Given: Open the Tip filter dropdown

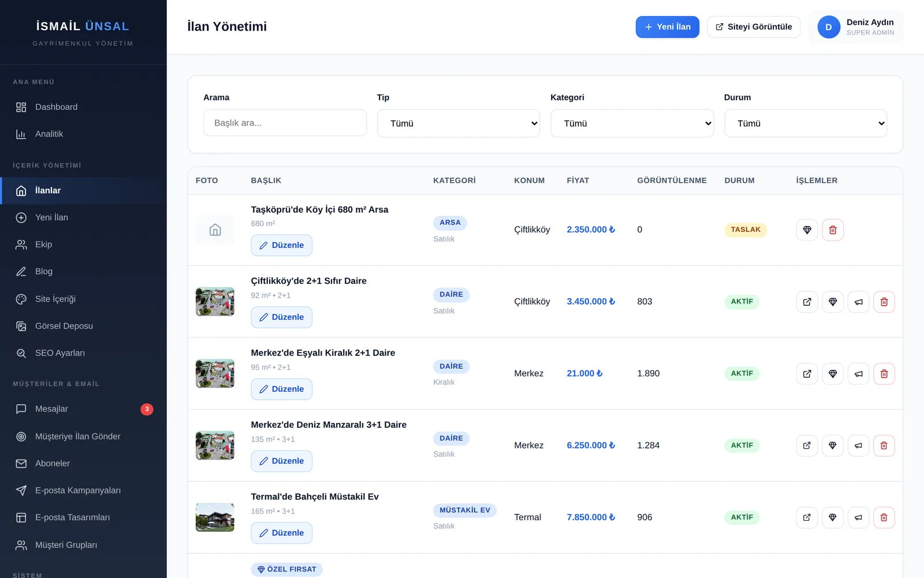Looking at the screenshot, I should [459, 123].
